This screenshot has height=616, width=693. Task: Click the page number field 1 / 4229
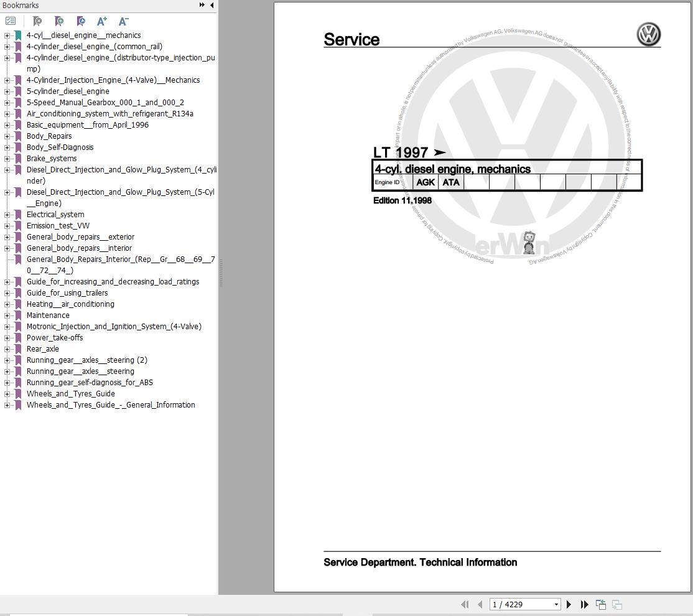(x=521, y=605)
